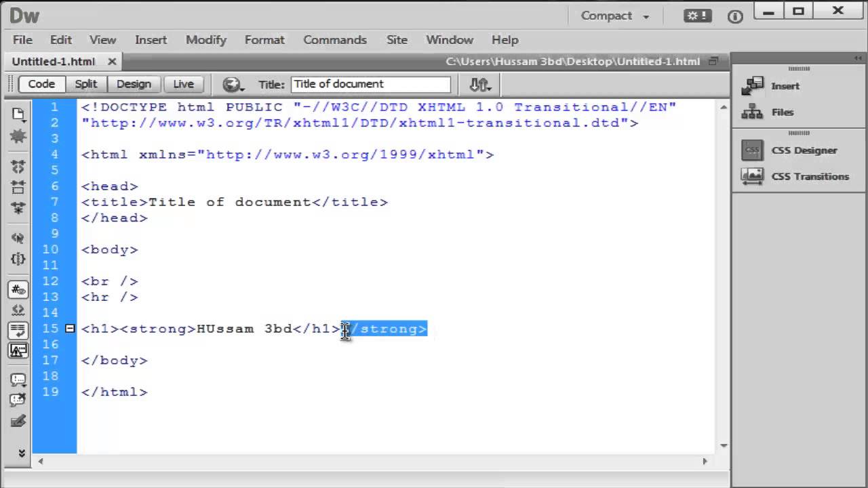The image size is (868, 488).
Task: Click the Dreamweaver Dw logo
Action: (x=24, y=16)
